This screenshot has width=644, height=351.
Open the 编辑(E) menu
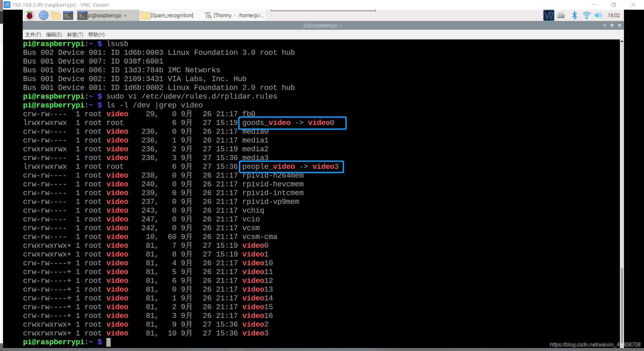[x=54, y=35]
